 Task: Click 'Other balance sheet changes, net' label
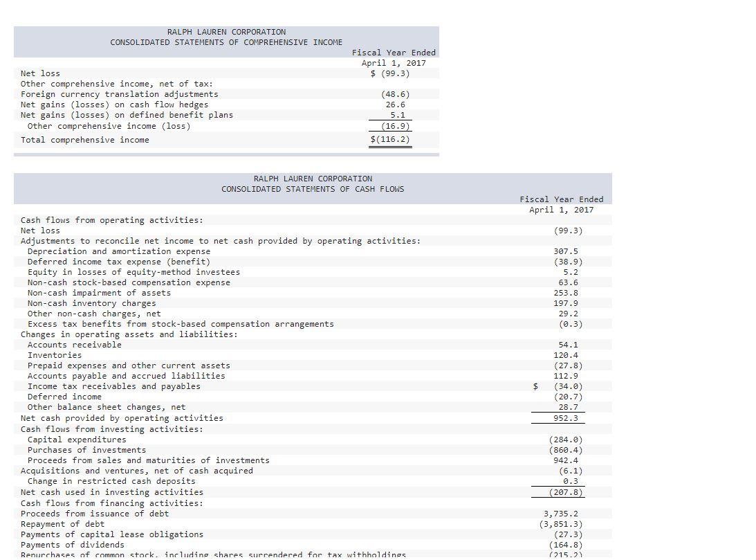point(107,407)
